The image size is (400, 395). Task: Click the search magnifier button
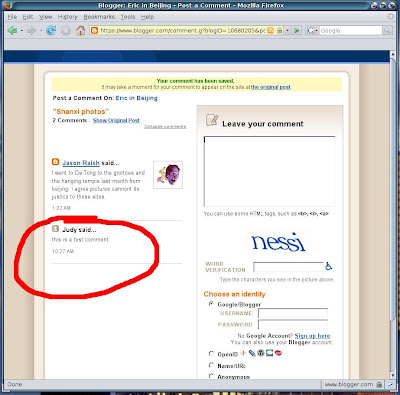click(387, 31)
